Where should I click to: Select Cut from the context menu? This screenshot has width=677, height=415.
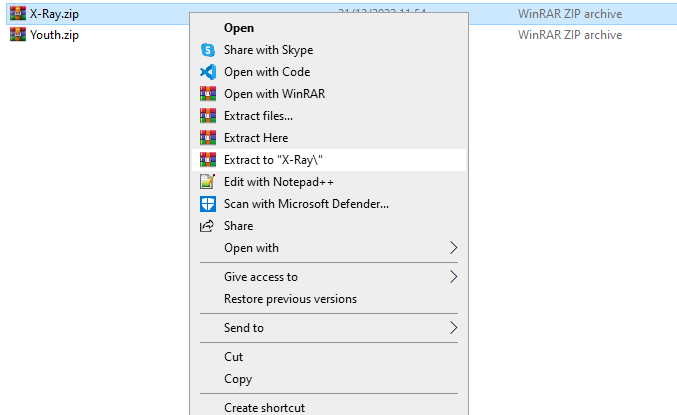233,357
